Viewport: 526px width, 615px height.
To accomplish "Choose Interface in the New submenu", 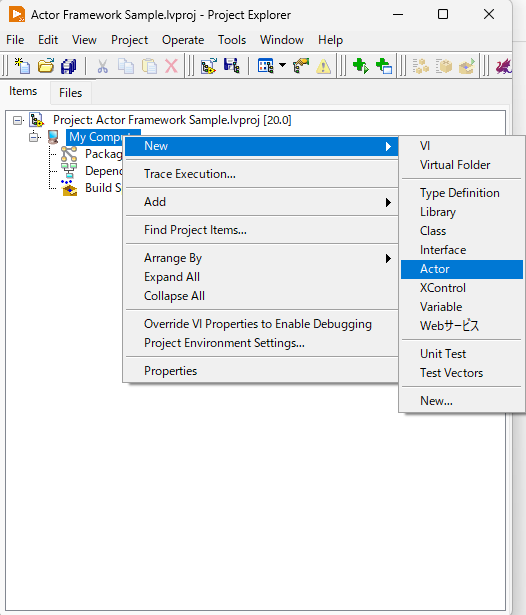I will [462, 250].
